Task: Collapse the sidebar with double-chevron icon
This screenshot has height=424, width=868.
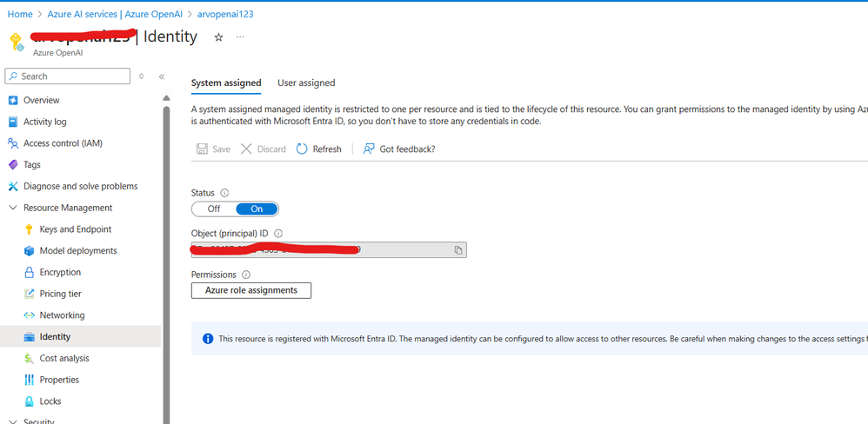Action: pyautogui.click(x=162, y=76)
